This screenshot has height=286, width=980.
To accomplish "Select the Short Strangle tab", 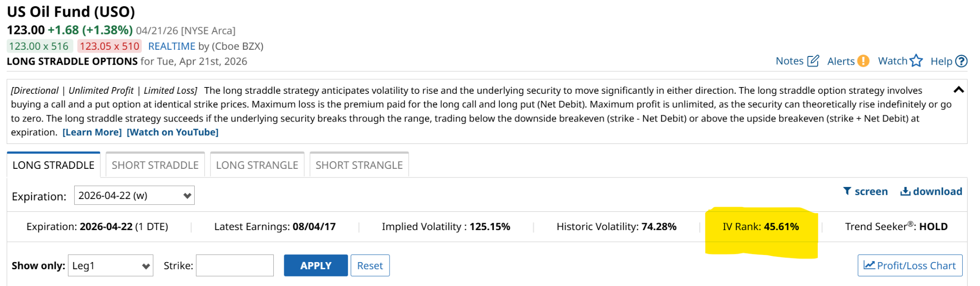I will click(x=359, y=165).
